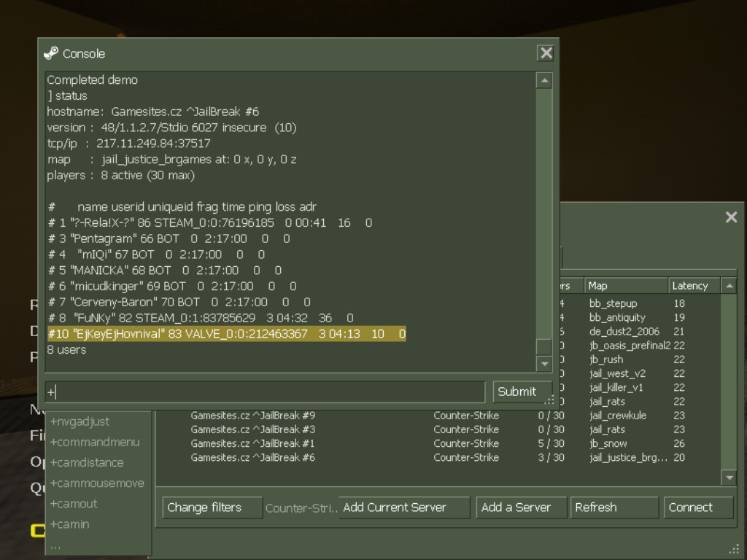Screen dimensions: 747x560
Task: Refresh the server list
Action: coord(614,507)
